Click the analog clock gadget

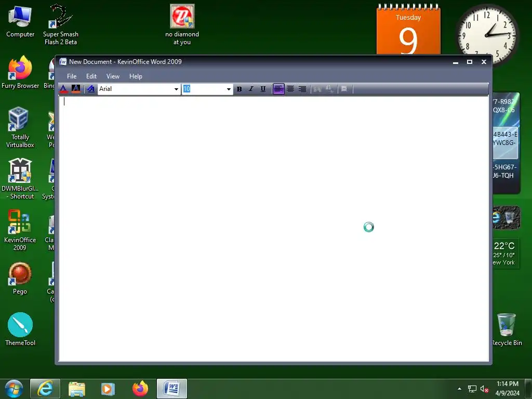(487, 35)
